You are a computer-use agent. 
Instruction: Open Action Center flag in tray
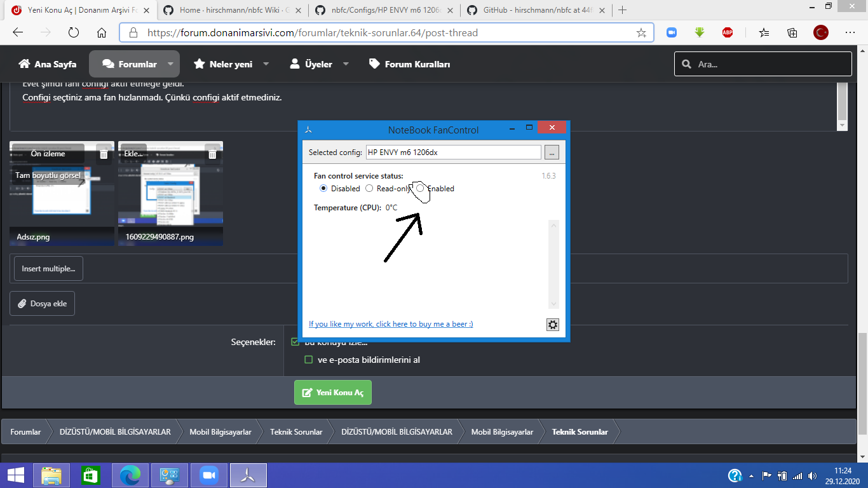click(766, 475)
